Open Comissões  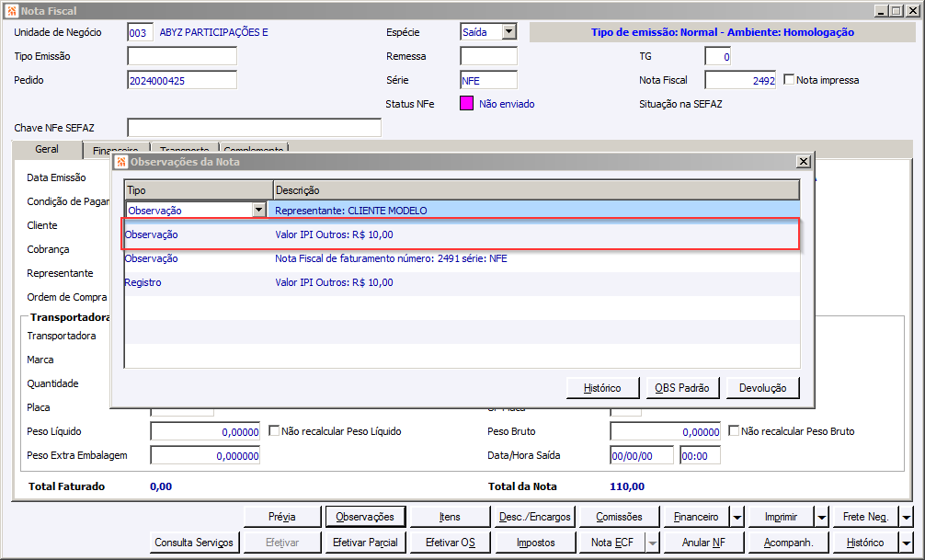619,517
